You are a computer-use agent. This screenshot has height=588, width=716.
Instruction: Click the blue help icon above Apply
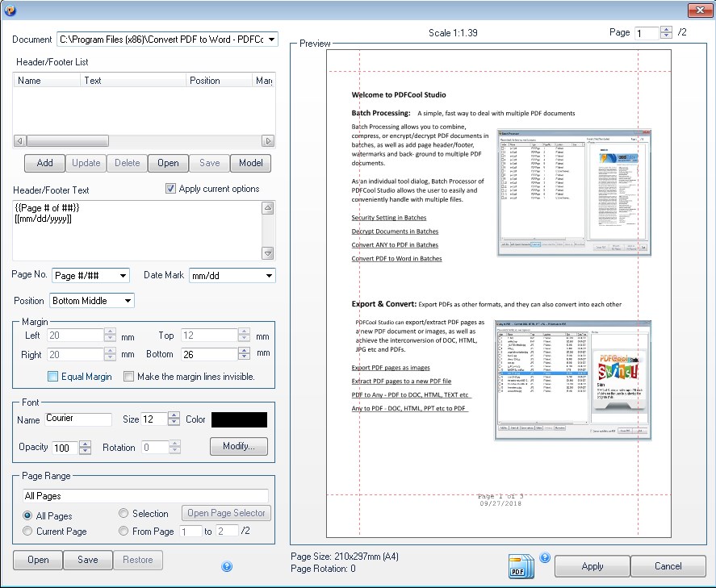(545, 557)
